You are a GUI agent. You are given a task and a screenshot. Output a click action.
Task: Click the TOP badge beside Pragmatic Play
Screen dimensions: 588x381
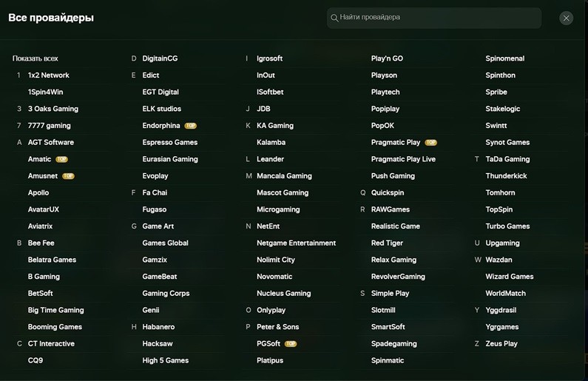tap(430, 143)
